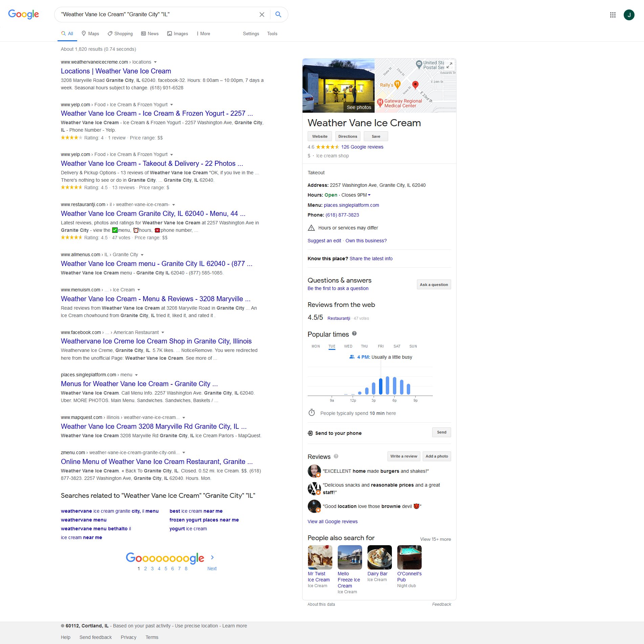This screenshot has width=644, height=644.
Task: Click Suggest an edit link
Action: click(x=324, y=241)
